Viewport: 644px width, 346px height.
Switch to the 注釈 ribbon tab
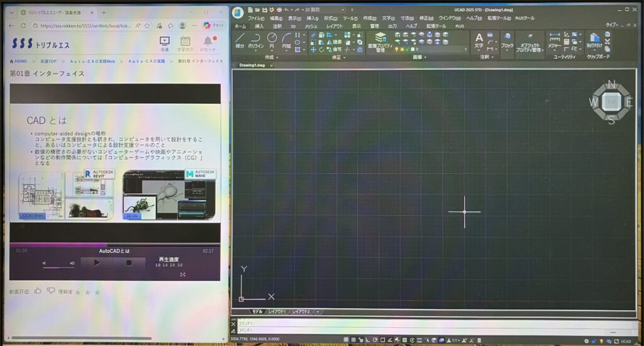tap(277, 26)
